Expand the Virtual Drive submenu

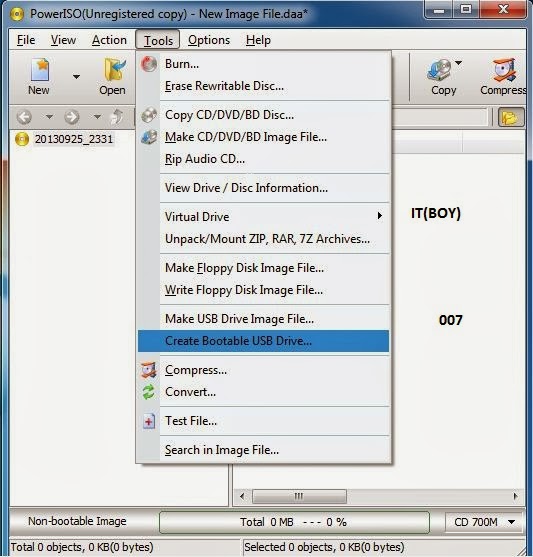[x=263, y=217]
